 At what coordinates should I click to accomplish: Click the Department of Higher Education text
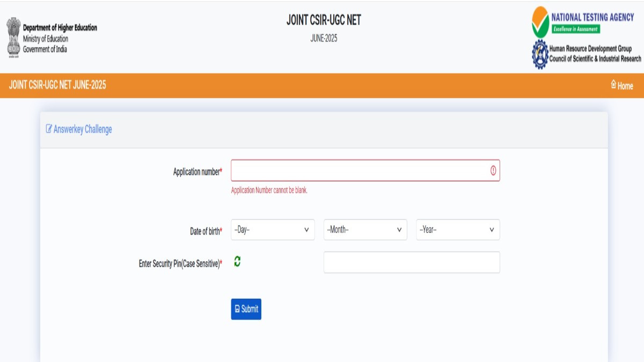tap(60, 28)
